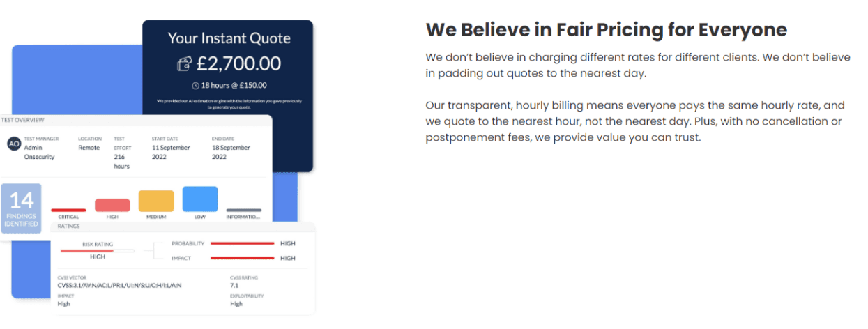868x329 pixels.
Task: Select the blue Low severity bar
Action: [x=200, y=199]
